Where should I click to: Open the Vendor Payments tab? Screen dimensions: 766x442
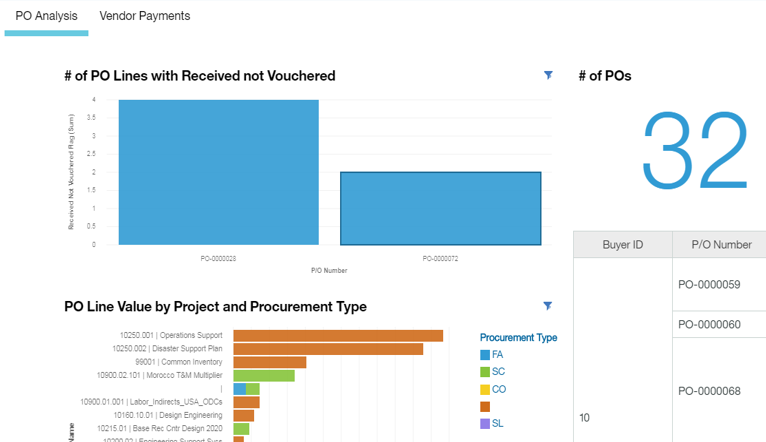pos(145,16)
